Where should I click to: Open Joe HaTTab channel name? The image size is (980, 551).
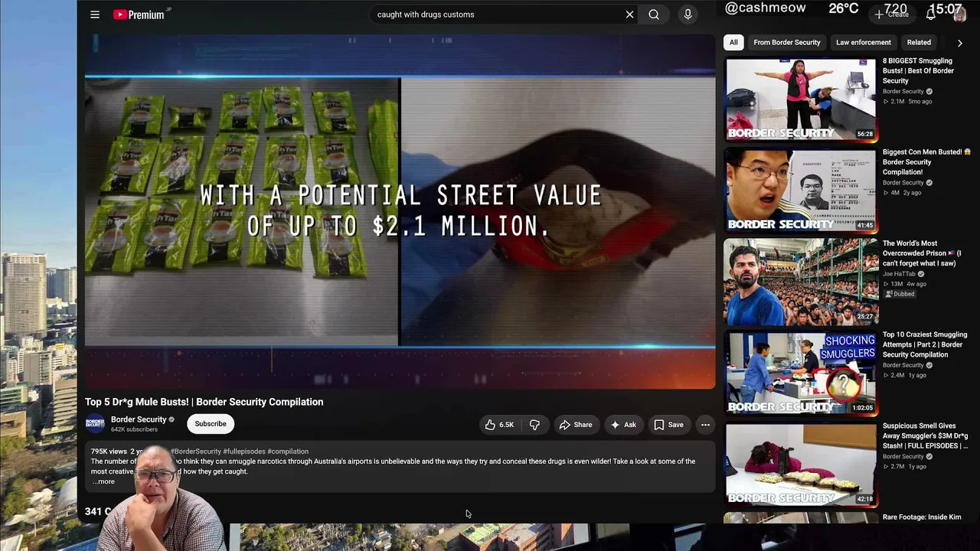coord(900,274)
